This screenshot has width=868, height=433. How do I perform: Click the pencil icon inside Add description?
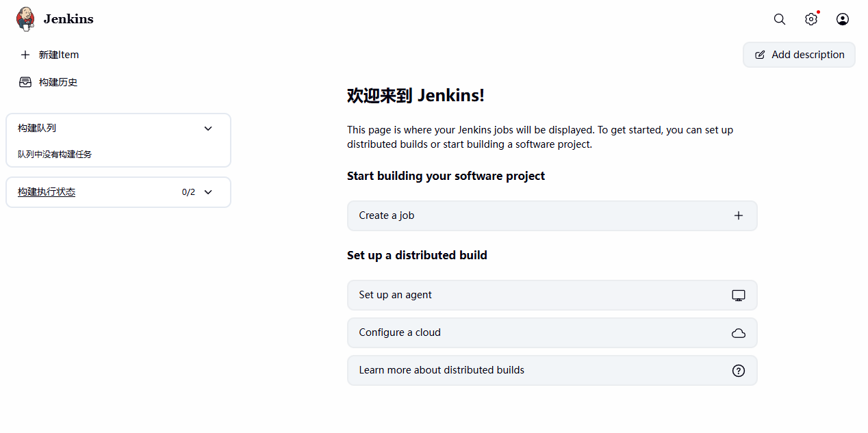pos(760,55)
